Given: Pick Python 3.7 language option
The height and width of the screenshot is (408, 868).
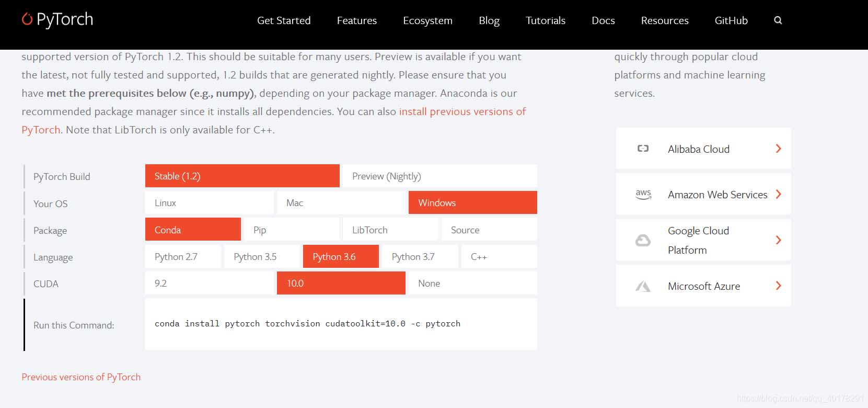Looking at the screenshot, I should 420,257.
